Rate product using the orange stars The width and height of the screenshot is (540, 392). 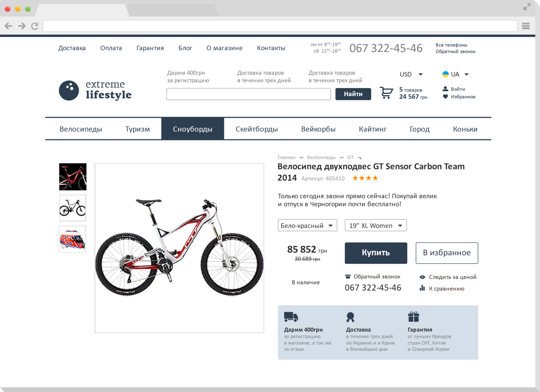click(365, 178)
